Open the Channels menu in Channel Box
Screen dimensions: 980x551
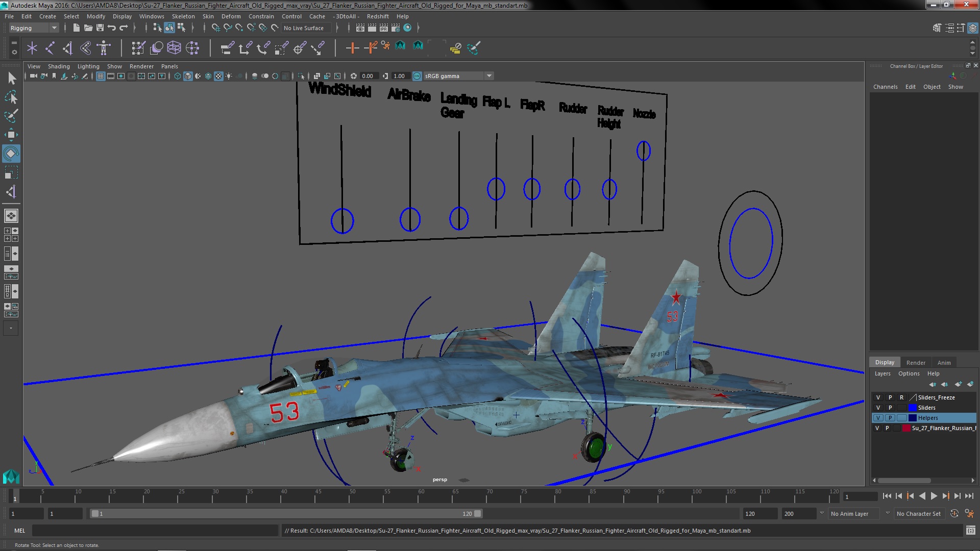885,87
